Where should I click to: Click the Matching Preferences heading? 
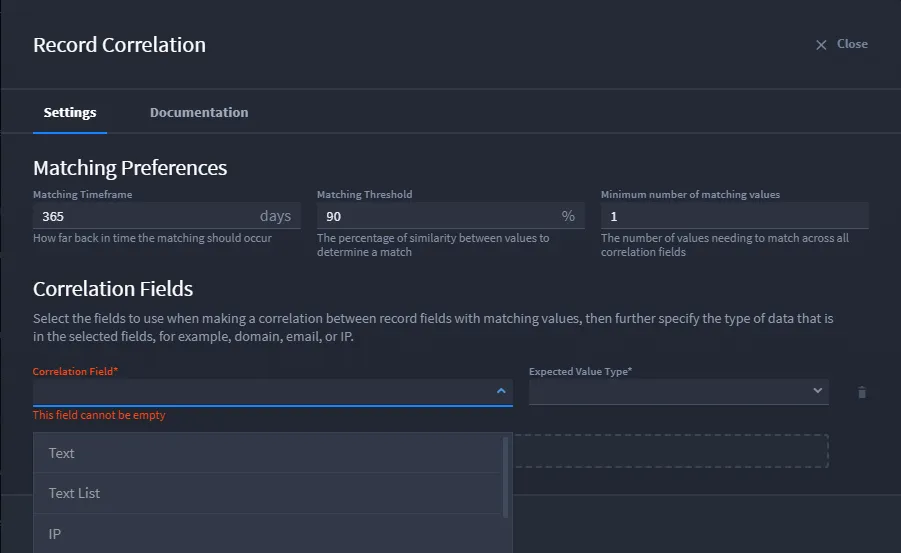coord(130,168)
